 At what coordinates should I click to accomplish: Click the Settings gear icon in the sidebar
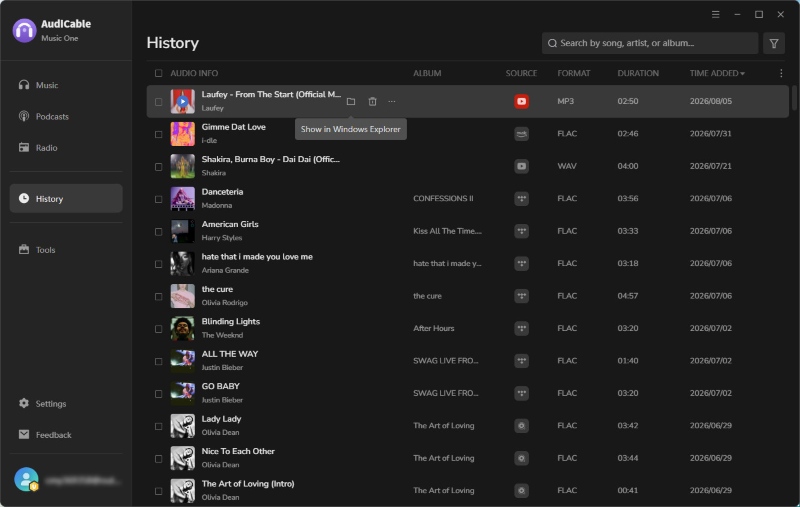coord(24,403)
